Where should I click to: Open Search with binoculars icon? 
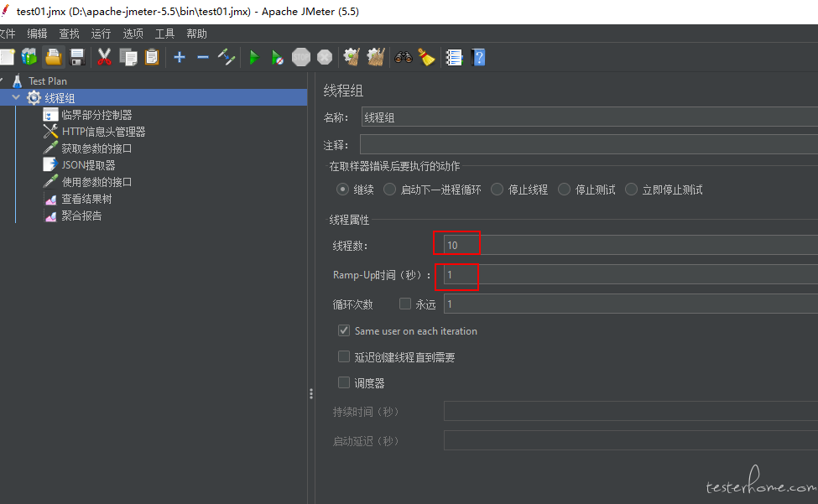pos(404,57)
